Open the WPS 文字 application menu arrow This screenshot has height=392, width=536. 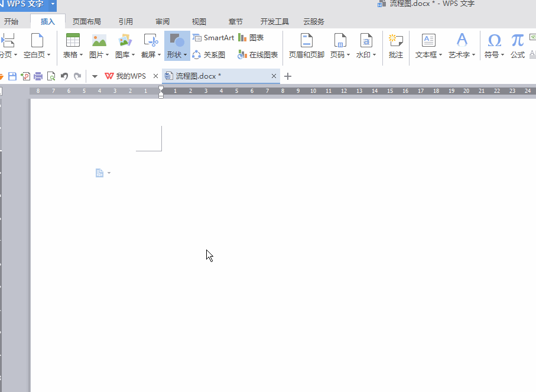[53, 4]
